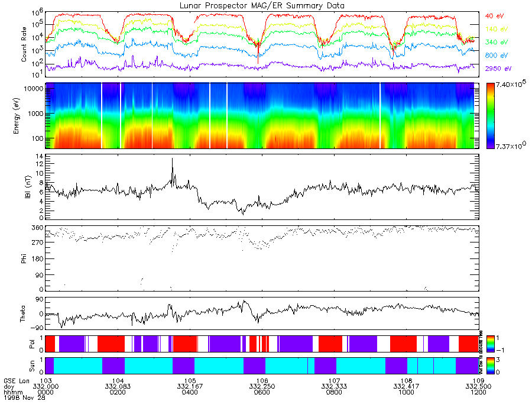
Task: Click the time label '0200'
Action: [x=118, y=392]
